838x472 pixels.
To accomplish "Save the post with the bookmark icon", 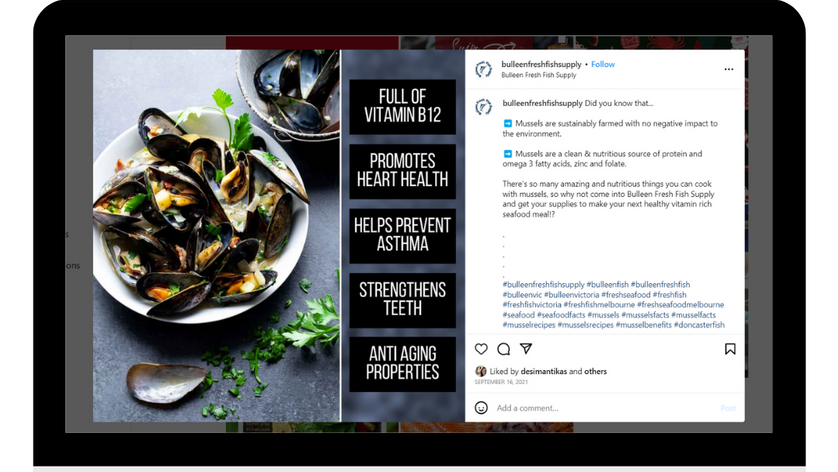I will click(730, 349).
